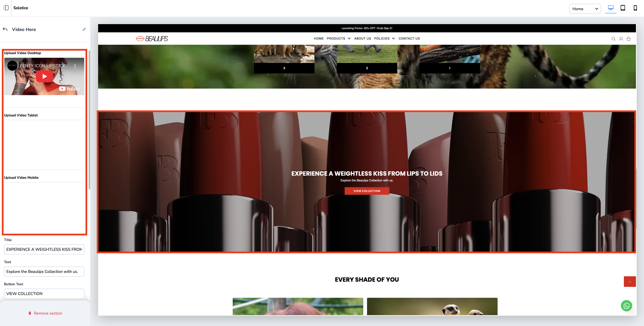Open the WhatsApp chat bubble
The width and height of the screenshot is (644, 326).
click(626, 306)
